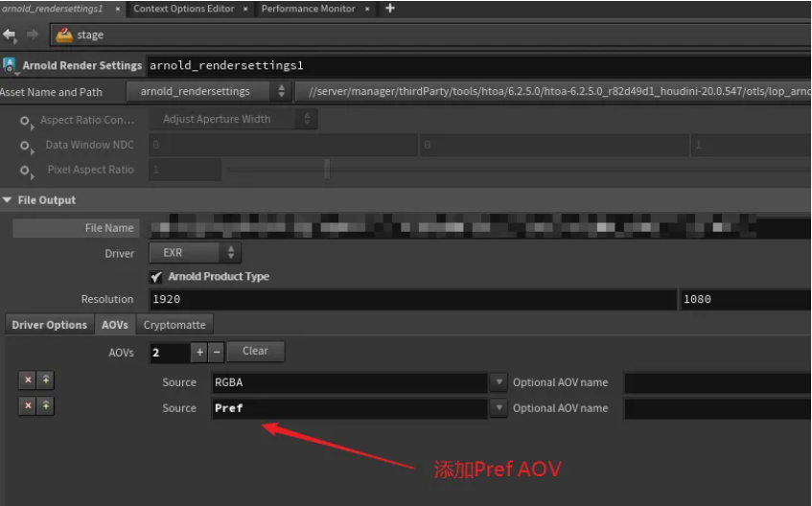Open Pref Source preset dropdown arrow

point(499,408)
